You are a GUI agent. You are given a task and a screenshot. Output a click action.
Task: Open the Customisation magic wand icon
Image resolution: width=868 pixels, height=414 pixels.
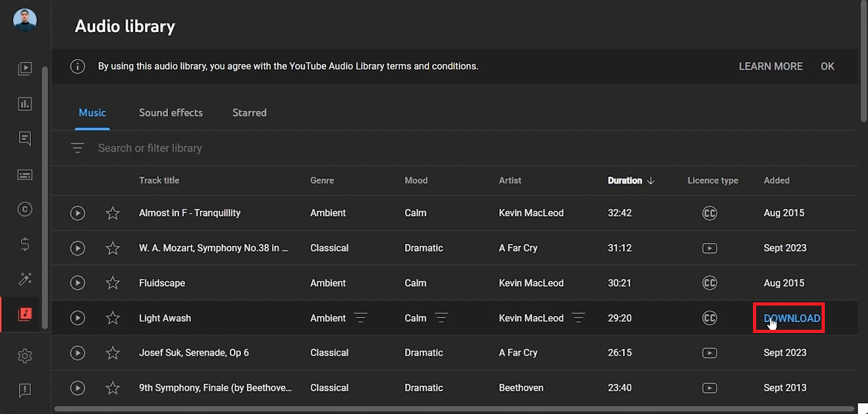click(x=25, y=279)
